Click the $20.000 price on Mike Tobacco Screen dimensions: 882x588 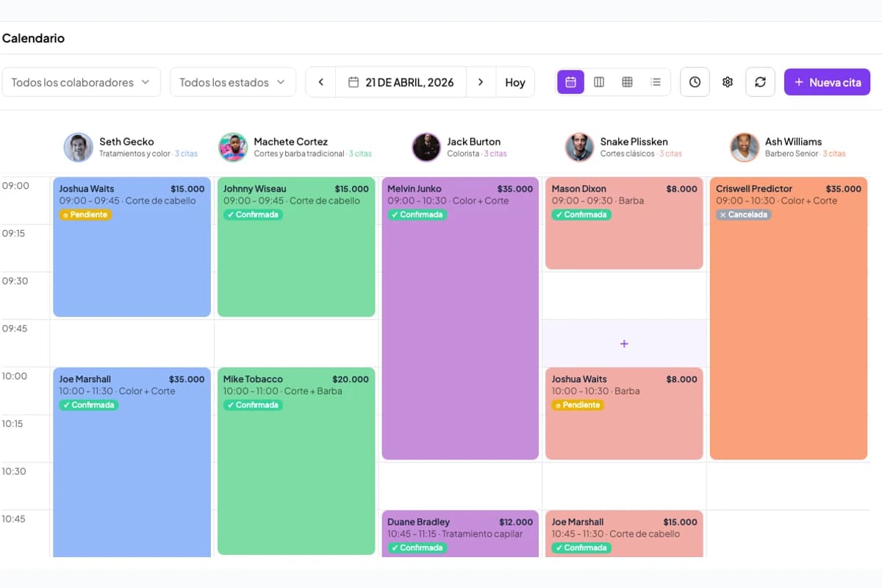[x=351, y=379]
